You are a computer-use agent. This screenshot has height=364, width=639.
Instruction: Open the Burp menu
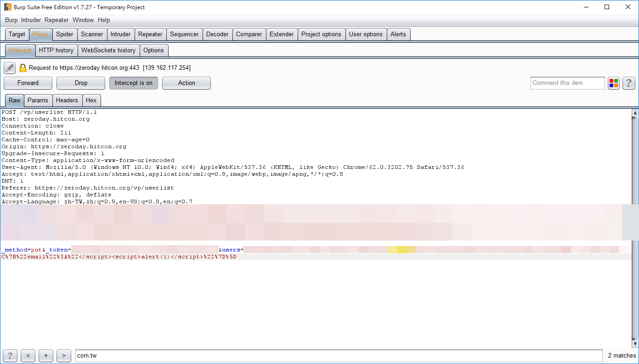pyautogui.click(x=11, y=20)
